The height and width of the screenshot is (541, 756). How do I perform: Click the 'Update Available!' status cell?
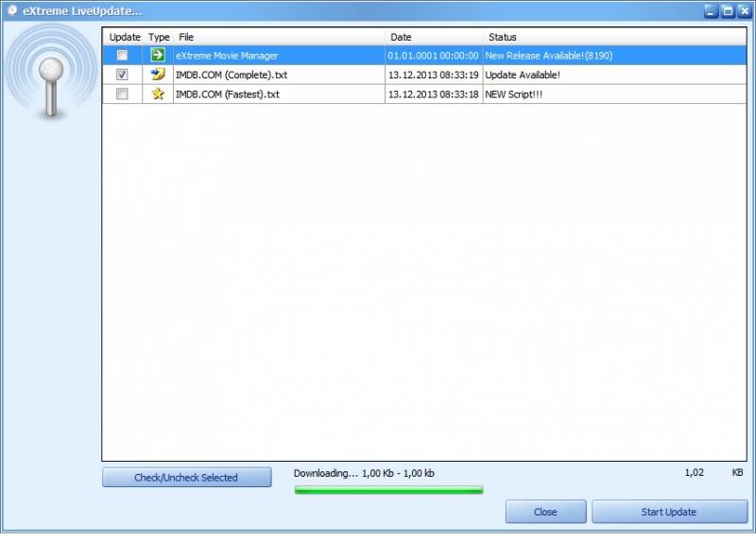[x=615, y=75]
